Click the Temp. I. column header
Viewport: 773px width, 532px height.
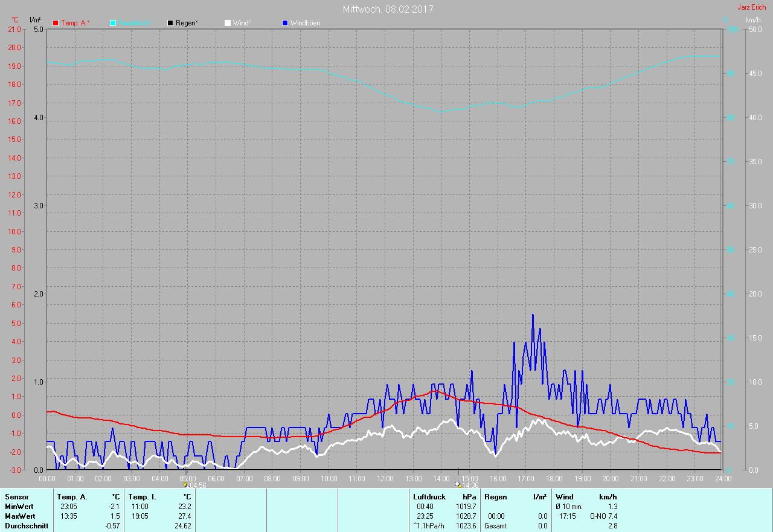[143, 496]
